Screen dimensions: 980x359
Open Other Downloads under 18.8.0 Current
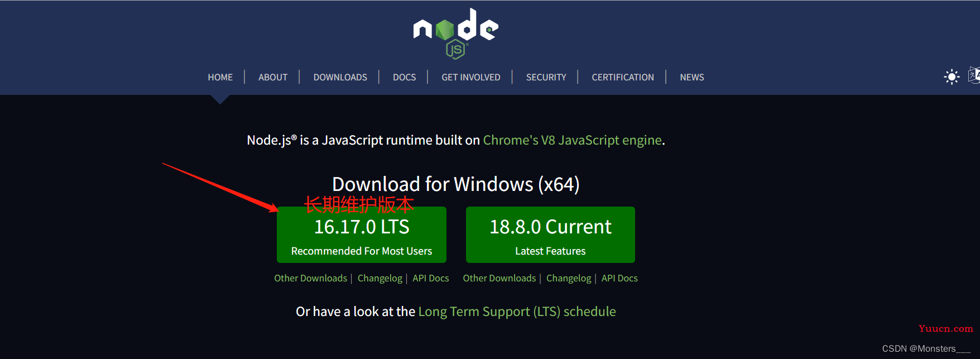(499, 278)
